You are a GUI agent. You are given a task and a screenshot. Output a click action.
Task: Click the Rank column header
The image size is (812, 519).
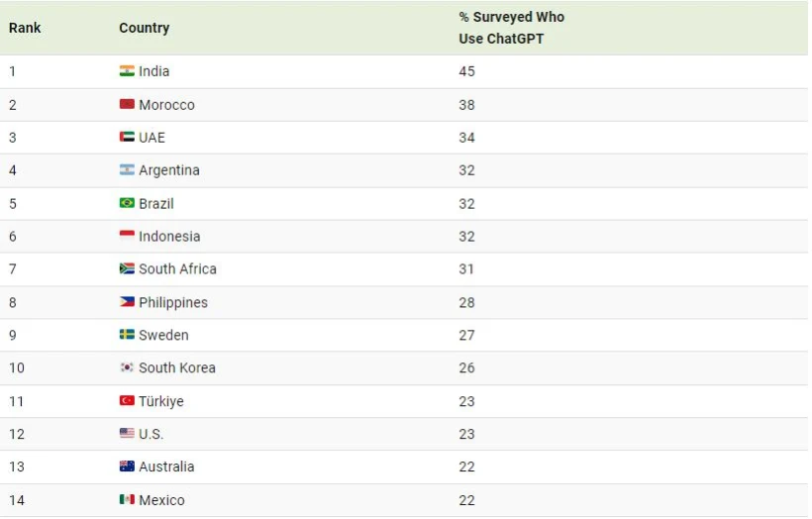coord(25,28)
